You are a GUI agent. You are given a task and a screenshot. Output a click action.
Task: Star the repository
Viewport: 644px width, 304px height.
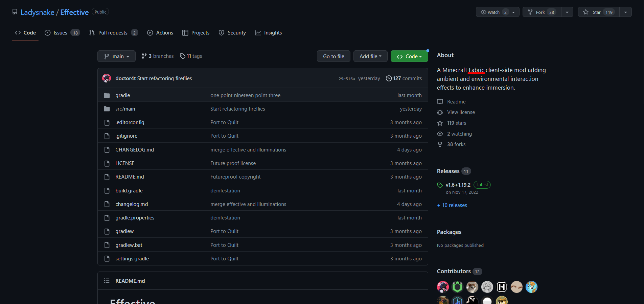[x=599, y=12]
